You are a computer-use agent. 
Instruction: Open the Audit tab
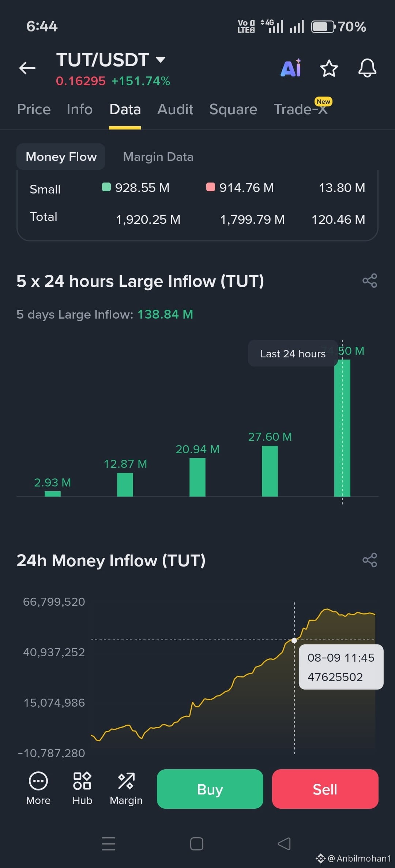[x=175, y=109]
